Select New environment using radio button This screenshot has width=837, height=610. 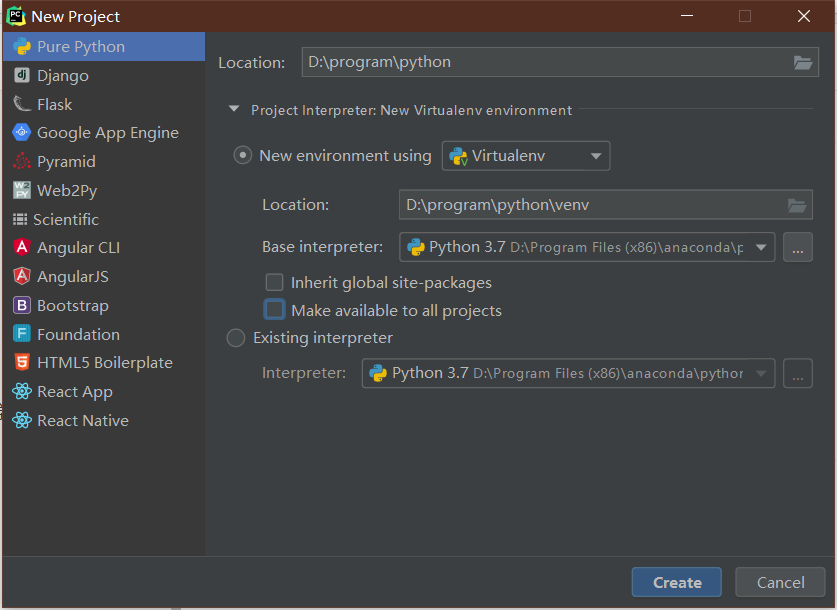[242, 155]
